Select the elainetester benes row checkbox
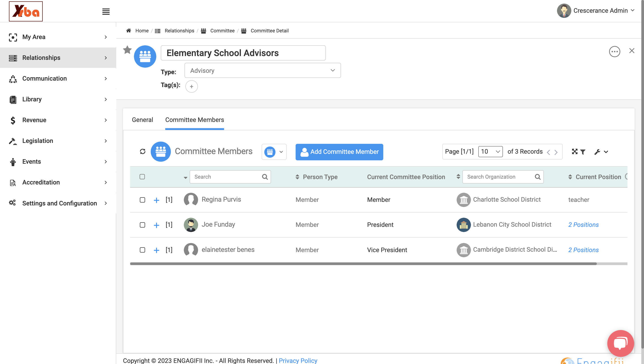 pyautogui.click(x=142, y=250)
